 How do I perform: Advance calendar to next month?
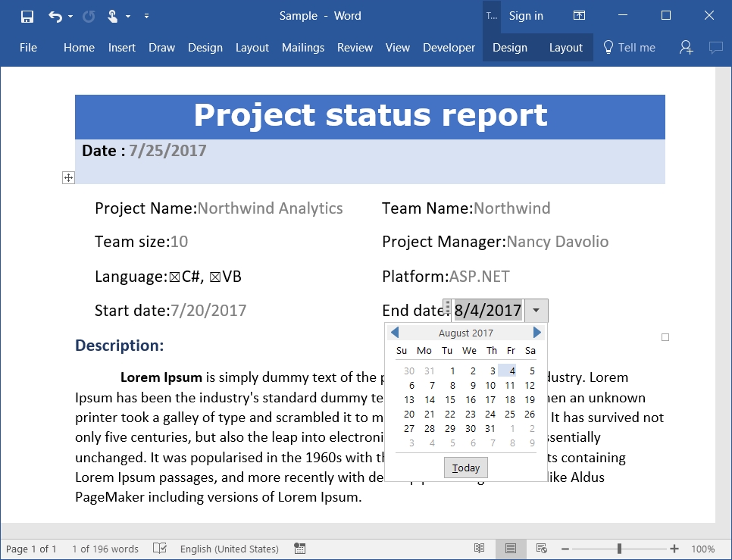[537, 333]
